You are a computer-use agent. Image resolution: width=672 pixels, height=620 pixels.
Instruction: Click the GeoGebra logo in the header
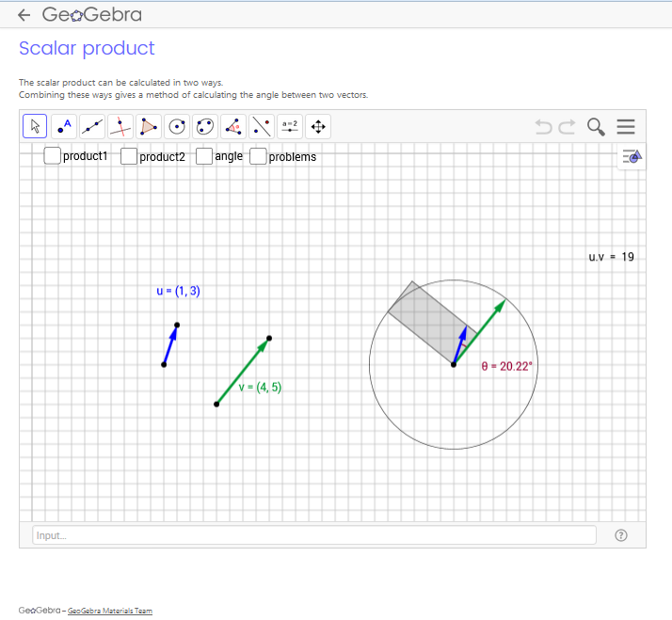92,15
